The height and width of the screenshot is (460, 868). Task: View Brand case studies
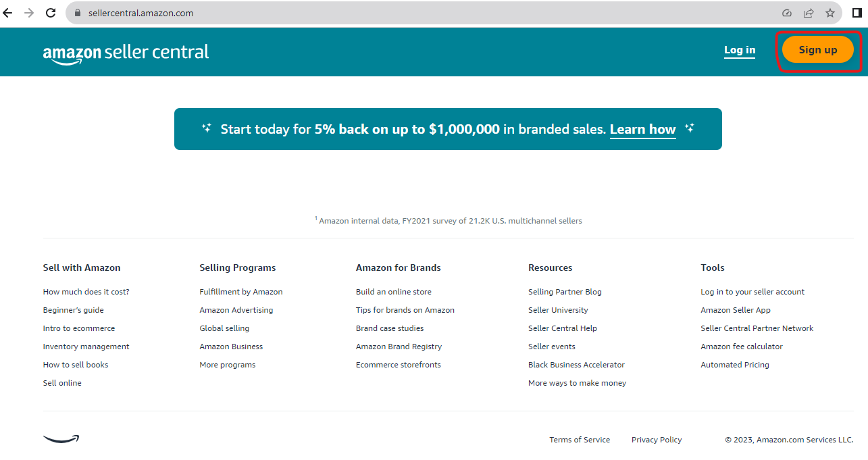[390, 328]
